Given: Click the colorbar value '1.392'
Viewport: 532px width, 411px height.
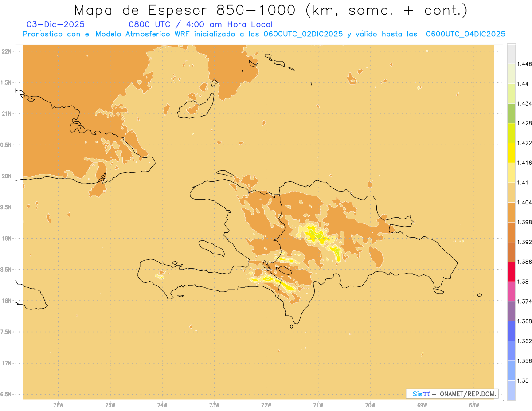Looking at the screenshot, I should coord(524,242).
